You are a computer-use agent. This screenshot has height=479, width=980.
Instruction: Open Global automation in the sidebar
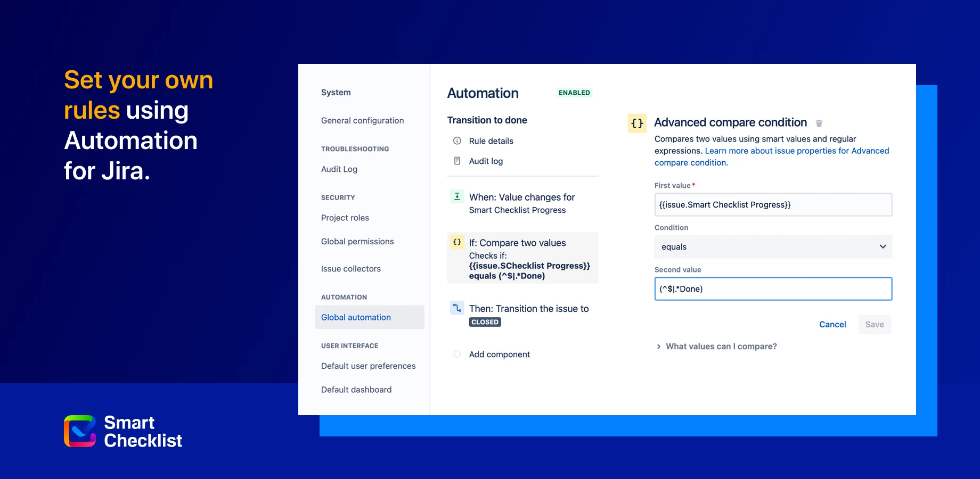tap(355, 317)
